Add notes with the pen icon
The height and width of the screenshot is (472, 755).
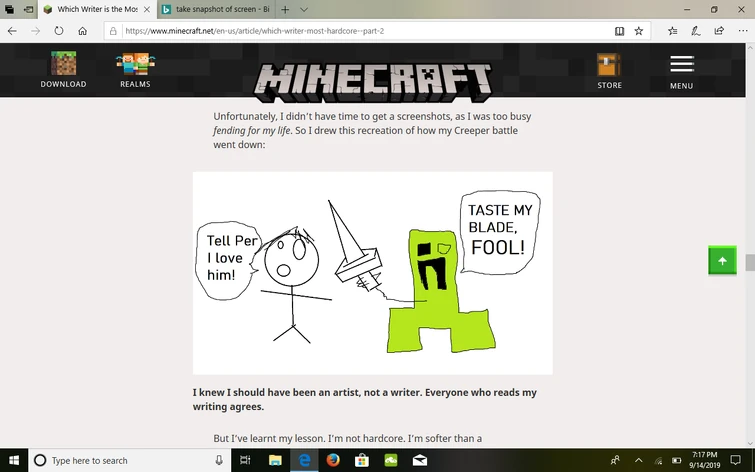coord(695,31)
